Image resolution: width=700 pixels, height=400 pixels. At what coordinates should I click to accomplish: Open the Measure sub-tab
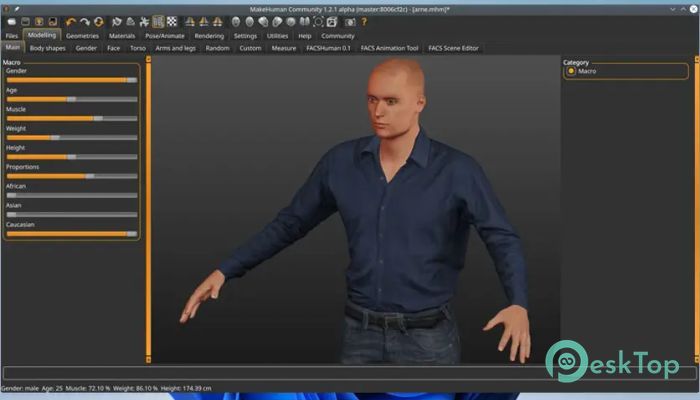pyautogui.click(x=283, y=48)
